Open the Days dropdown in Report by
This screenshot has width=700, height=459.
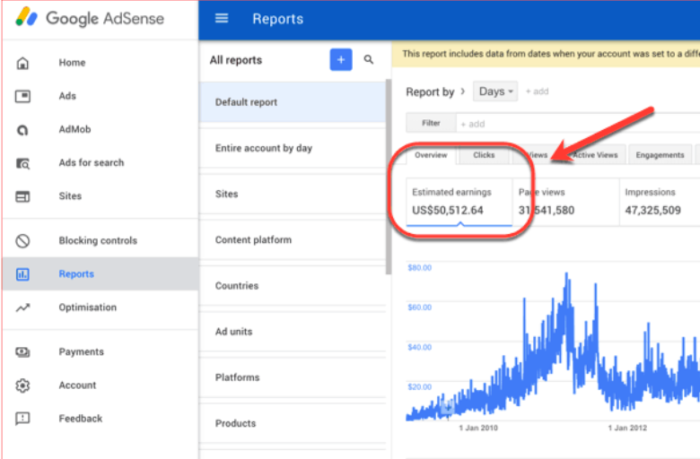pos(496,92)
